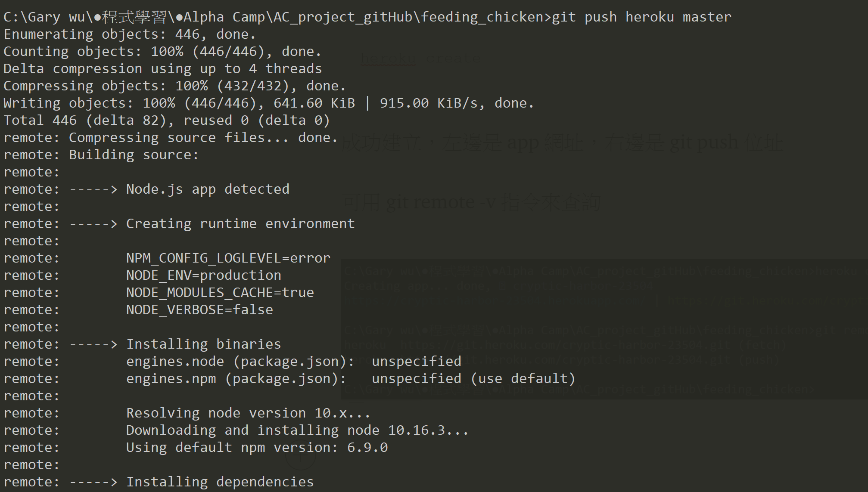Click the 'Enumerating objects: 446, done.' line
Viewport: 868px width, 492px height.
[x=130, y=34]
